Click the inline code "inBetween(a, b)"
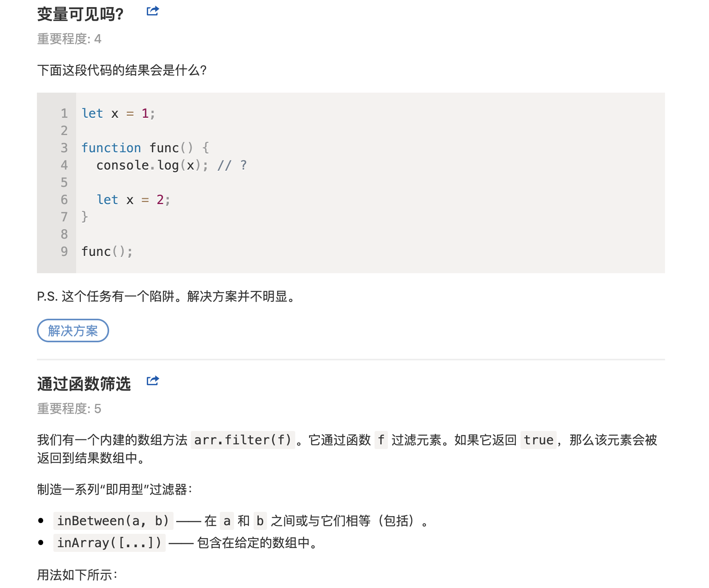The width and height of the screenshot is (709, 588). coord(113,521)
